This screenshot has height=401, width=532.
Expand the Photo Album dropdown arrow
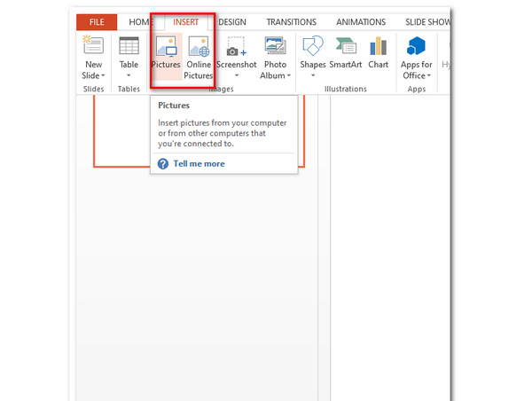click(289, 75)
